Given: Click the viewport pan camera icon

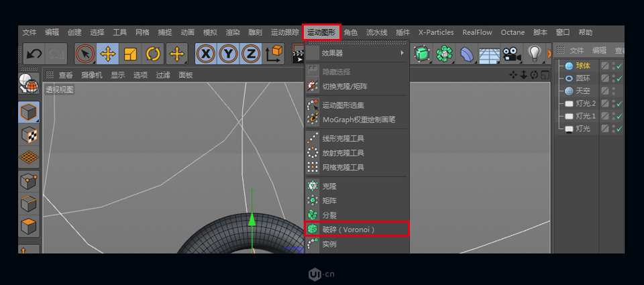Looking at the screenshot, I should pyautogui.click(x=513, y=74).
